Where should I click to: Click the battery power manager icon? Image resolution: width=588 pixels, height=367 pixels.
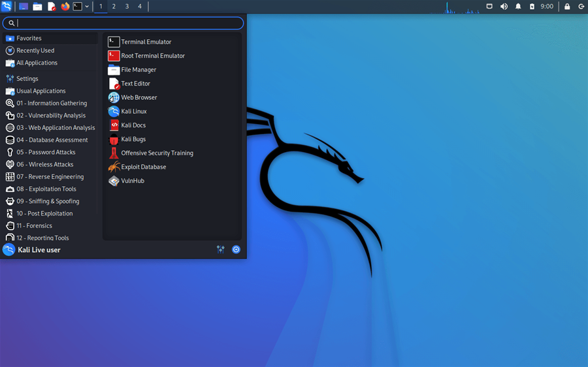[532, 7]
